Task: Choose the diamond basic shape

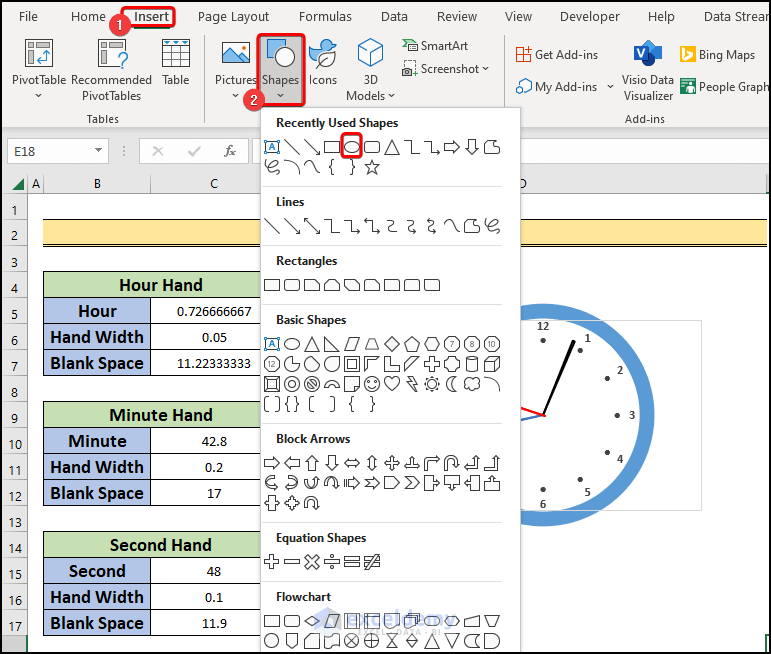Action: (392, 344)
